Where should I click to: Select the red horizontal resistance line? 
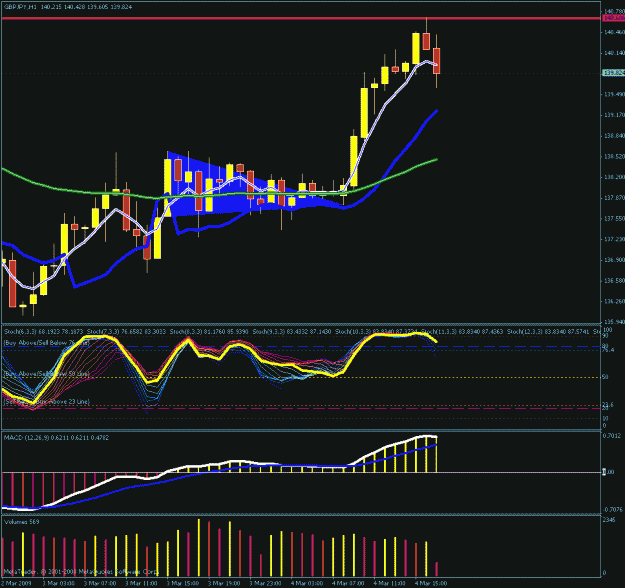point(301,18)
